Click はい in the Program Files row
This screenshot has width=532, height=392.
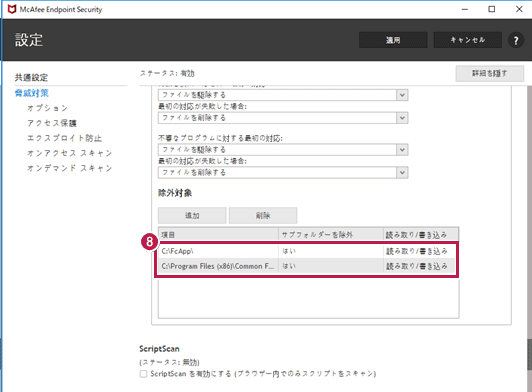289,266
